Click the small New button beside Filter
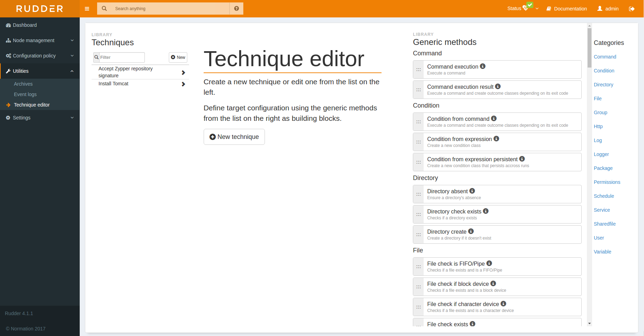644x336 pixels. point(178,57)
